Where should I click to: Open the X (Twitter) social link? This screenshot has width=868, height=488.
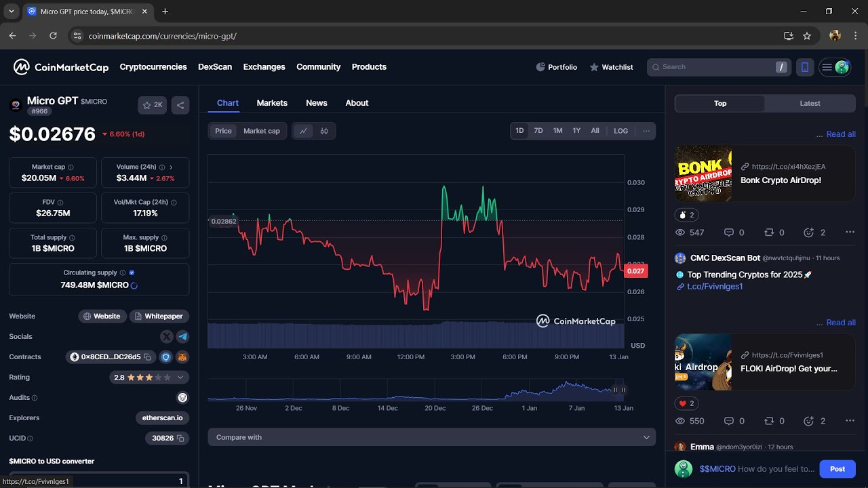click(x=167, y=336)
